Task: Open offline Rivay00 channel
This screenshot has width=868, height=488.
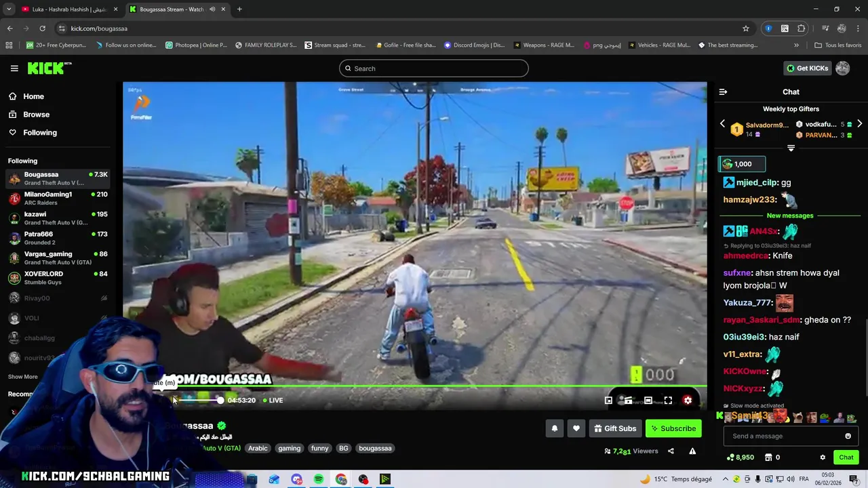Action: pos(58,298)
